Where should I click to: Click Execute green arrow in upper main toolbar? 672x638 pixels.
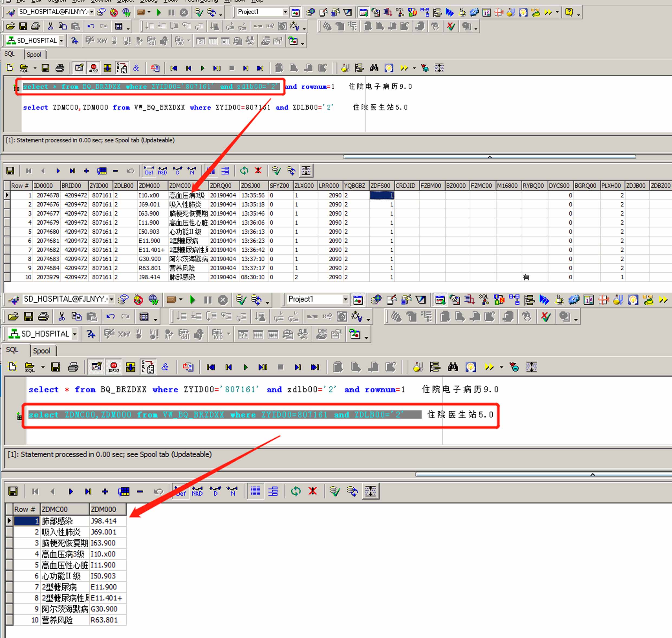coord(159,12)
